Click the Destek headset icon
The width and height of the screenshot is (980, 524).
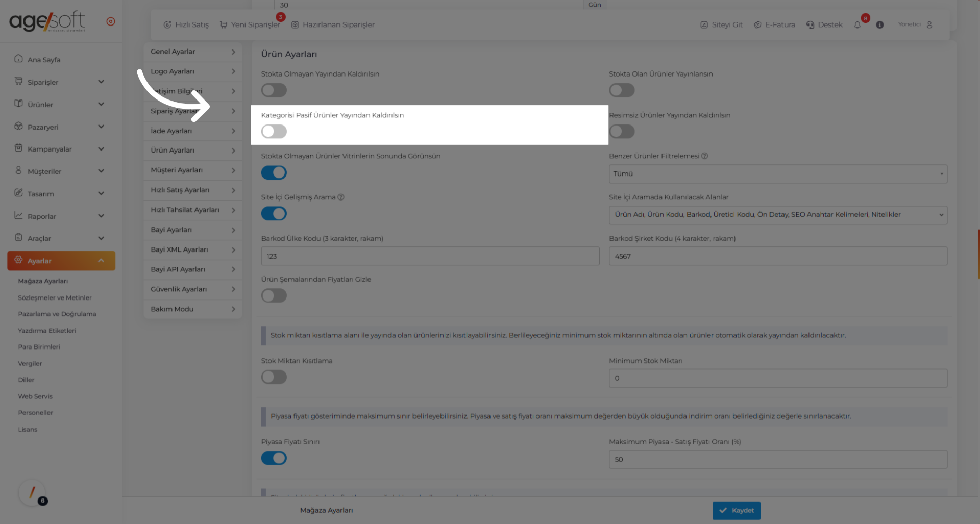tap(811, 24)
